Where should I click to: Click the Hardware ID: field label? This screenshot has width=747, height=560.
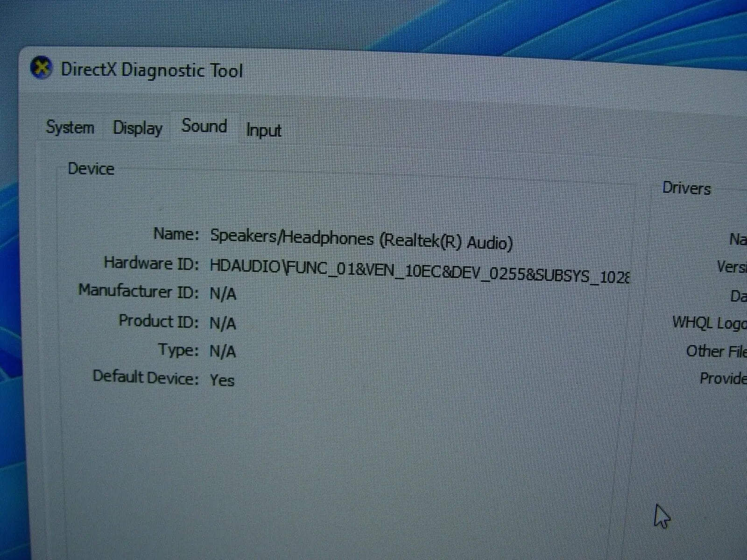(x=151, y=263)
